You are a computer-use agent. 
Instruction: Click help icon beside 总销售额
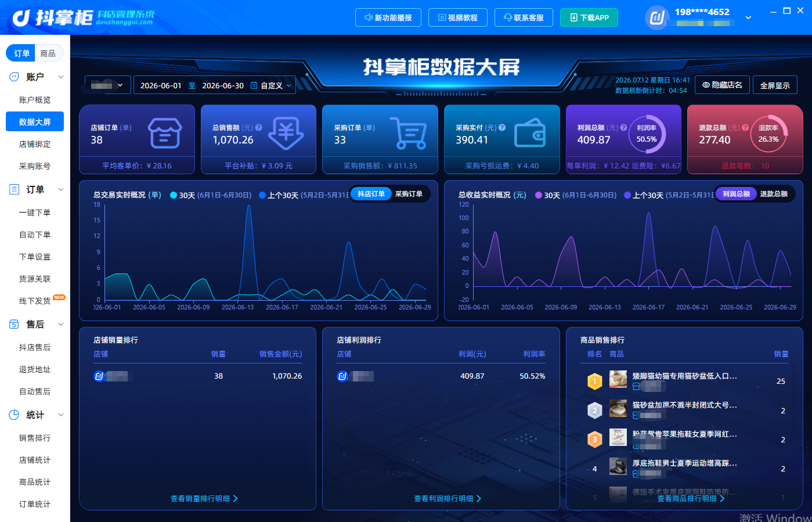point(259,128)
